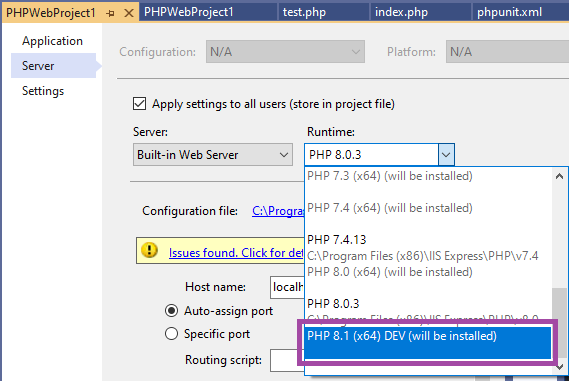
Task: Open the Configuration N/A dropdown
Action: coord(285,52)
